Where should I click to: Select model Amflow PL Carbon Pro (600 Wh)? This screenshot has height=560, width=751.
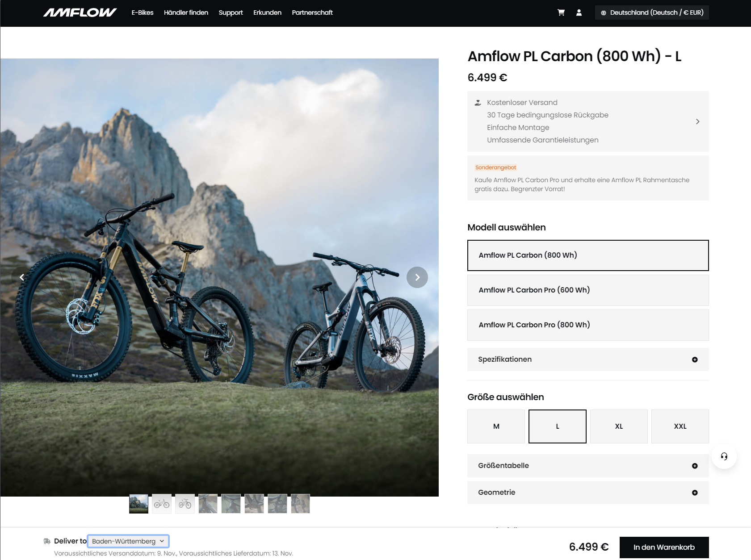point(588,290)
